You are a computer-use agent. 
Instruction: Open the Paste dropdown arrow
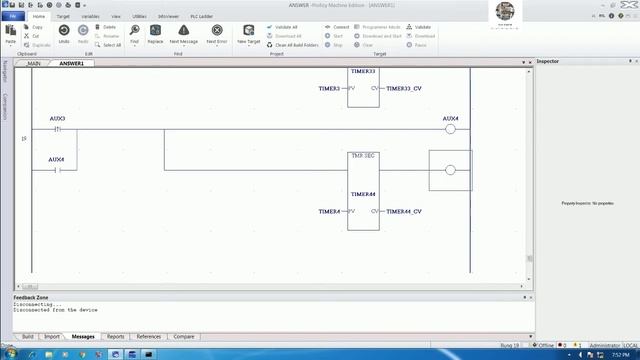point(11,45)
